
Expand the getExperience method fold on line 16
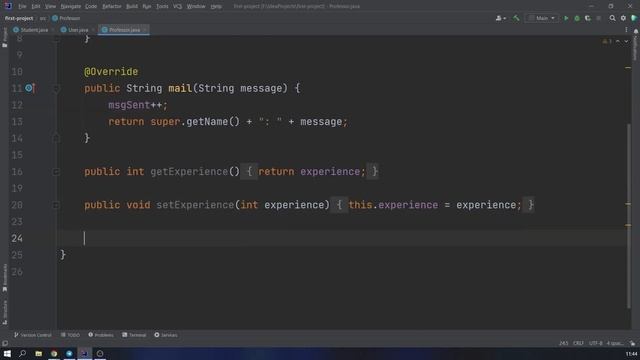56,172
